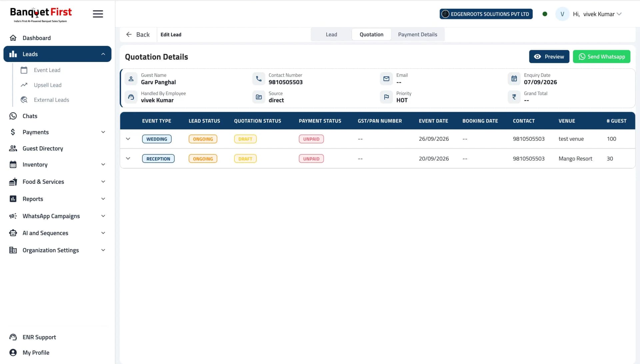
Task: Switch to the Lead tab
Action: (x=331, y=34)
